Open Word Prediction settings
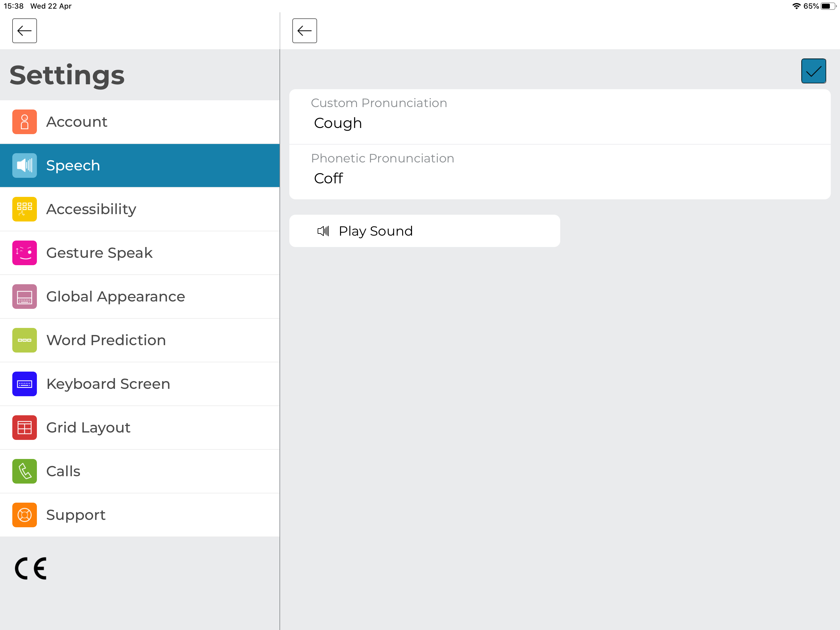The image size is (840, 630). 140,341
